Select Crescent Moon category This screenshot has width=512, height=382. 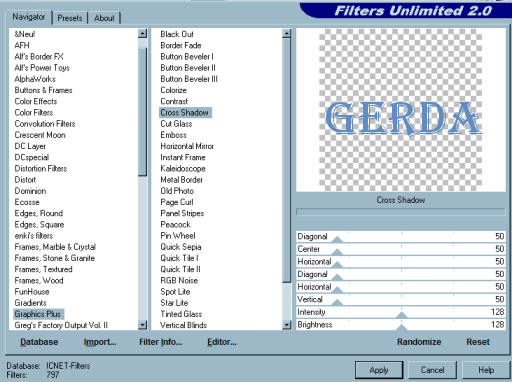click(40, 135)
